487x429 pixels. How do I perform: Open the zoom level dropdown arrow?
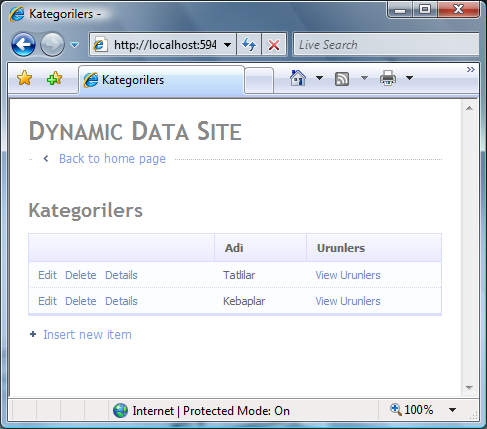point(452,410)
